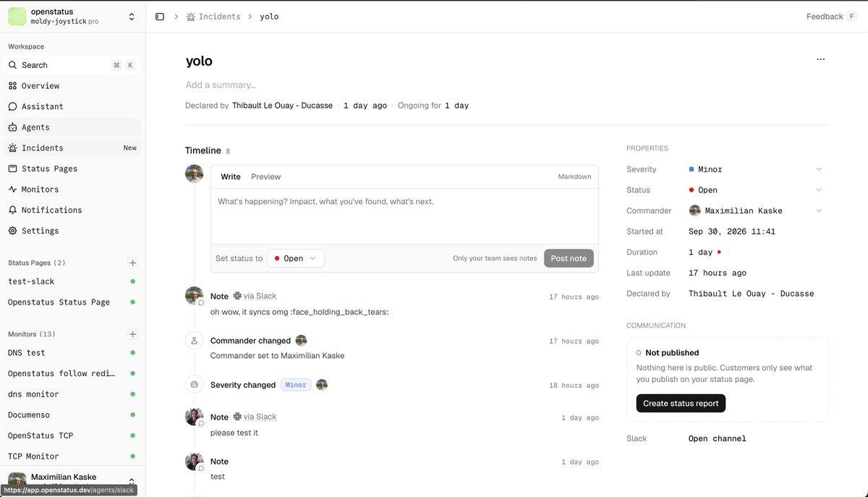Open the Status Open property dropdown
868x497 pixels.
pyautogui.click(x=755, y=190)
